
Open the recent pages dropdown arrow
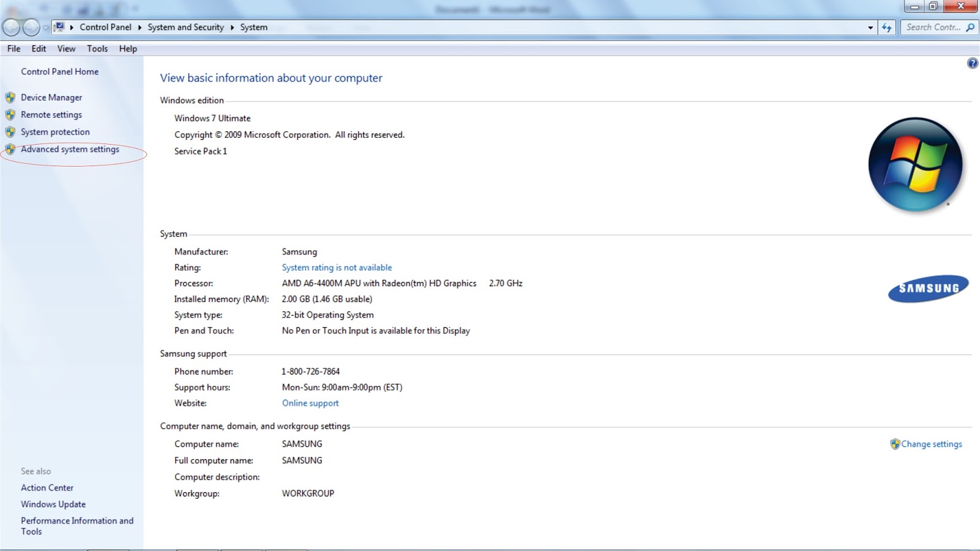45,28
